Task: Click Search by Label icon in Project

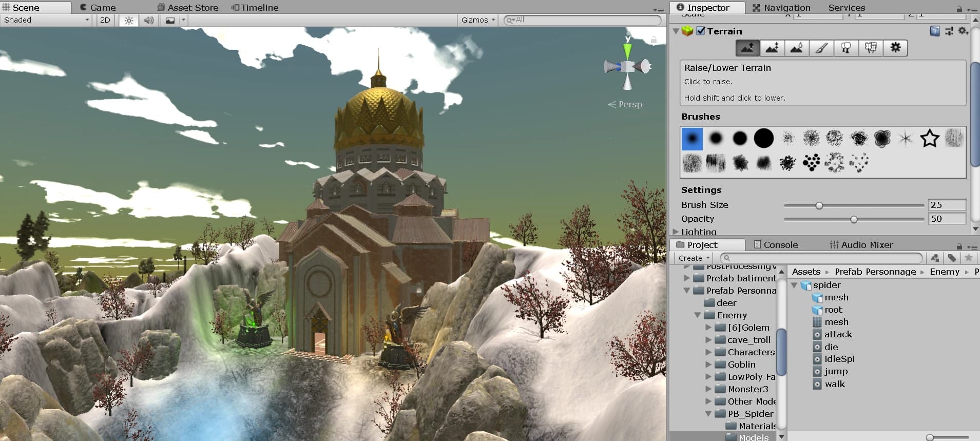Action: 952,258
